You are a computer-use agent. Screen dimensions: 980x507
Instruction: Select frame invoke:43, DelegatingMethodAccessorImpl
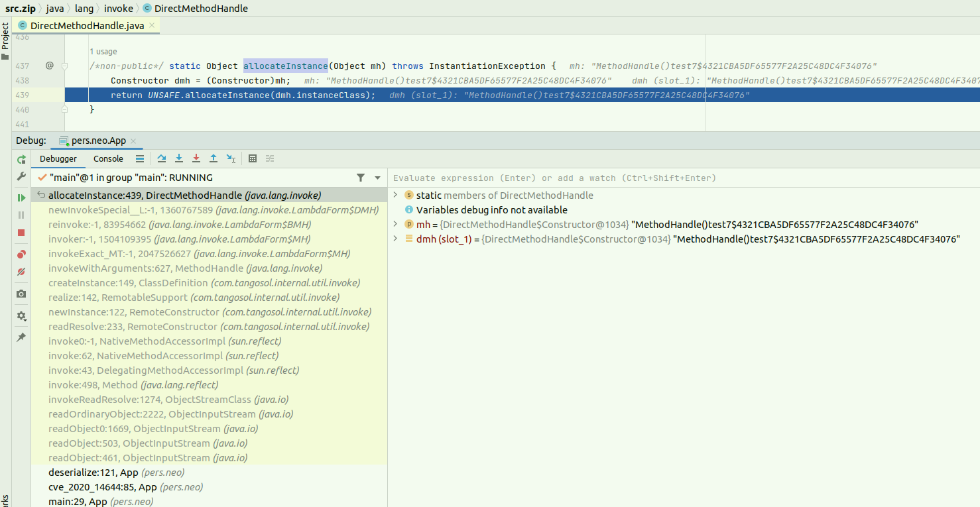pyautogui.click(x=209, y=370)
